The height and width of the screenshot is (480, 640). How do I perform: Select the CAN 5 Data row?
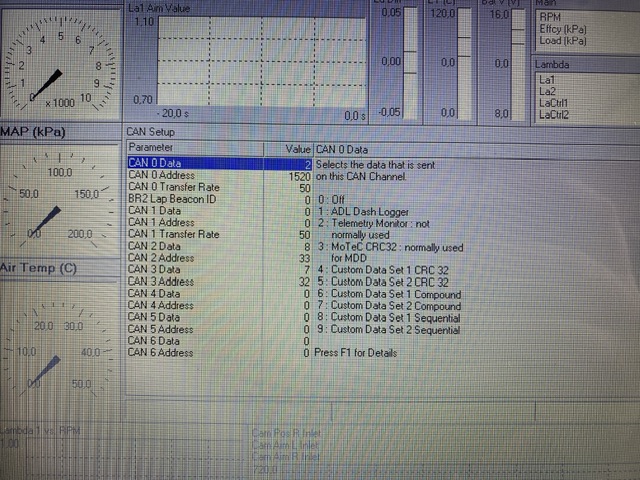coord(220,318)
